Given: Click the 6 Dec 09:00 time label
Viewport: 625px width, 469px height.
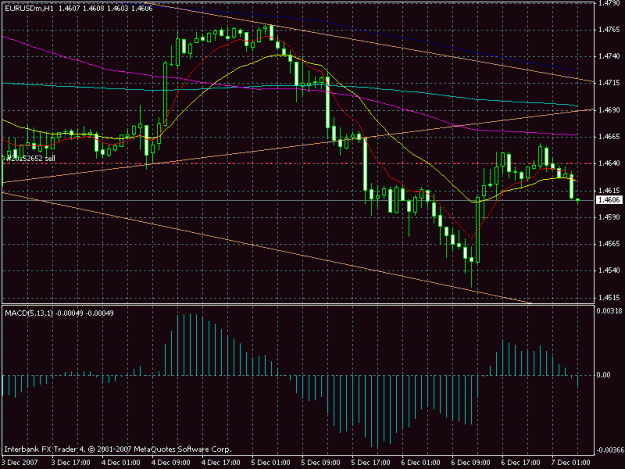Looking at the screenshot, I should (x=471, y=462).
